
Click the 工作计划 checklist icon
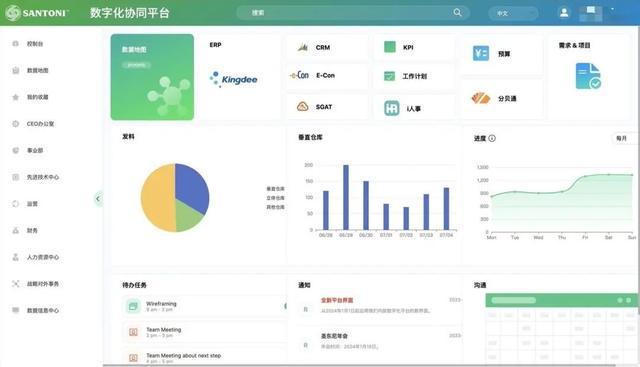[x=389, y=76]
